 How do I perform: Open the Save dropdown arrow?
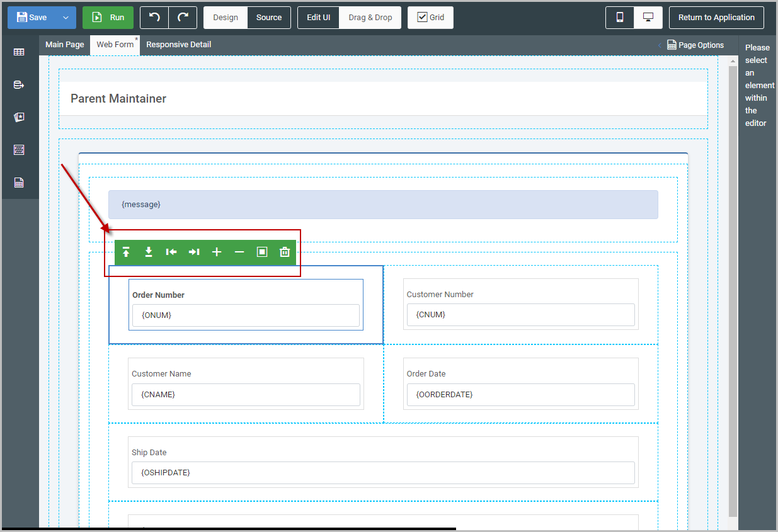66,18
